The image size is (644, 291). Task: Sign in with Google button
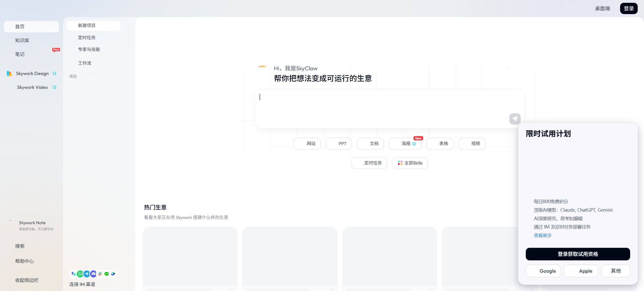(x=543, y=271)
